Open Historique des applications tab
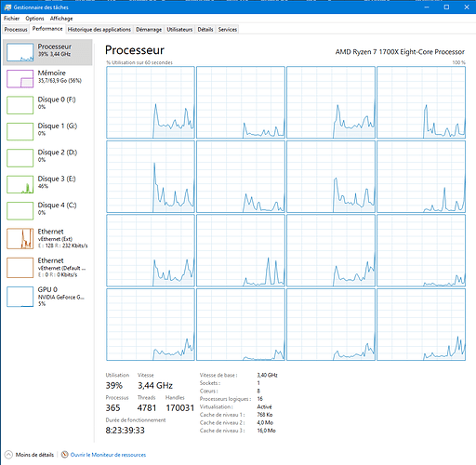The width and height of the screenshot is (476, 465). 99,30
